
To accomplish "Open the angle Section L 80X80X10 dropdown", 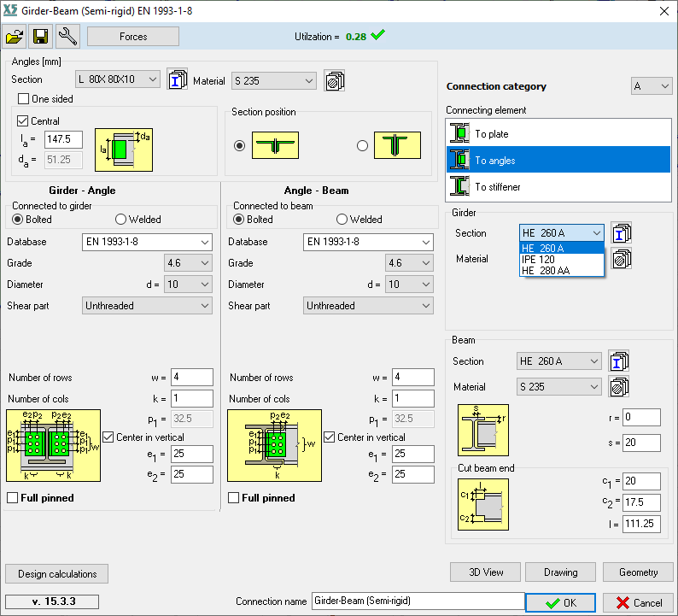I will pyautogui.click(x=118, y=79).
